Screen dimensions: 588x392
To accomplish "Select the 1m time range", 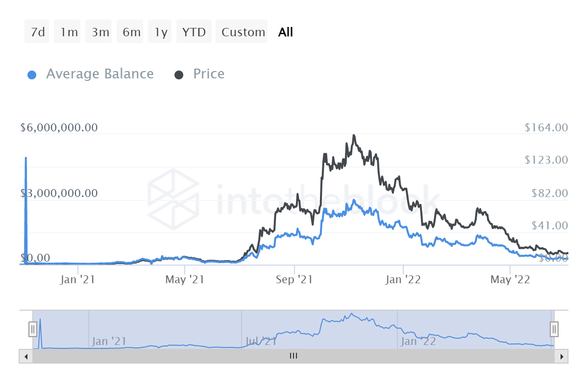I will tap(69, 32).
